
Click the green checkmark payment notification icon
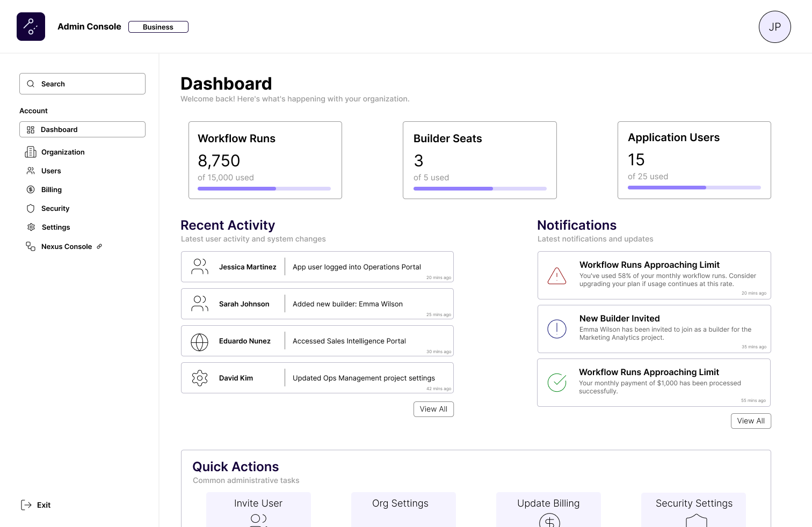557,383
